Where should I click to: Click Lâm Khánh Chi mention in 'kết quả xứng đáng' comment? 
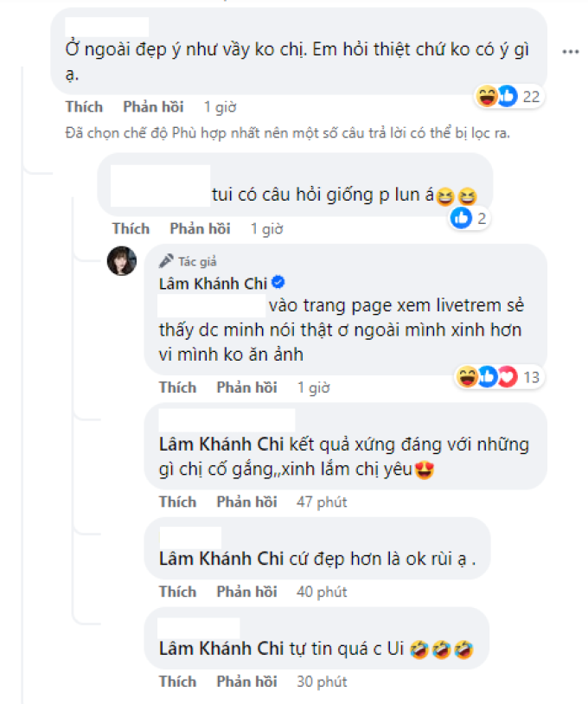(x=221, y=445)
